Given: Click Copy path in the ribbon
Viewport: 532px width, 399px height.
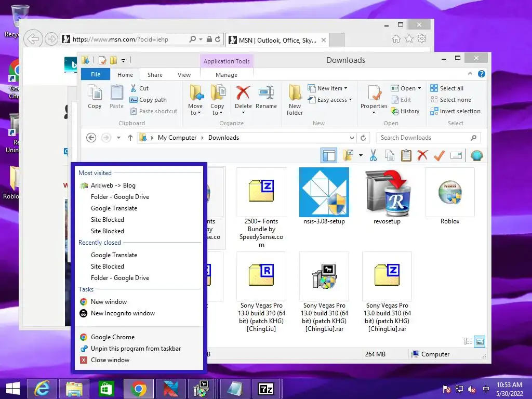Looking at the screenshot, I should tap(148, 100).
